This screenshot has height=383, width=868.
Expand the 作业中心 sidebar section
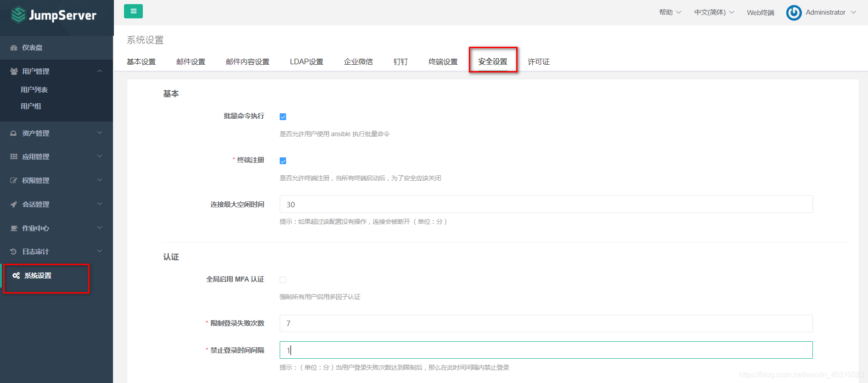[x=56, y=228]
